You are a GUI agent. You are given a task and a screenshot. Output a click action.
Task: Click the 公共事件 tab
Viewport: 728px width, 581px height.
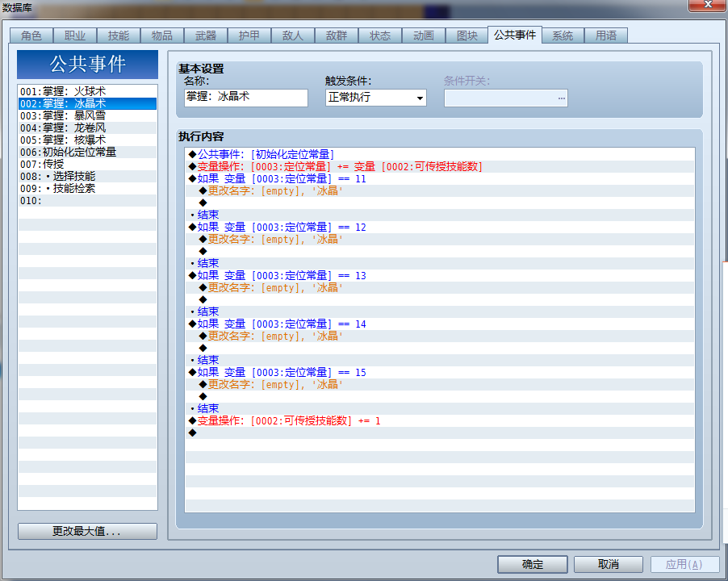point(515,35)
